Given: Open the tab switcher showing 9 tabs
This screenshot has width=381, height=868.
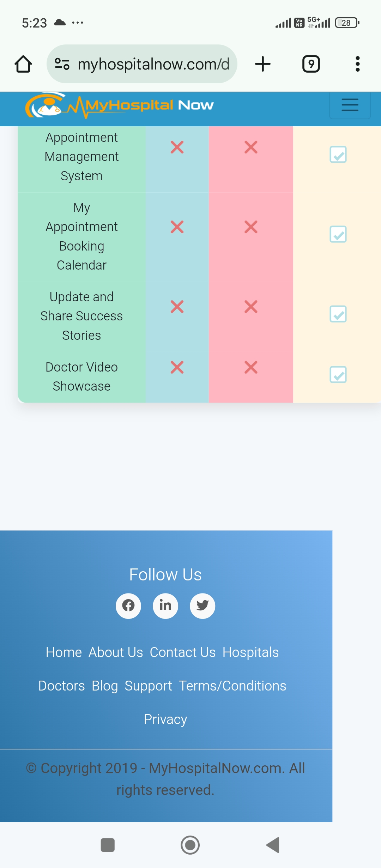Looking at the screenshot, I should pos(311,64).
